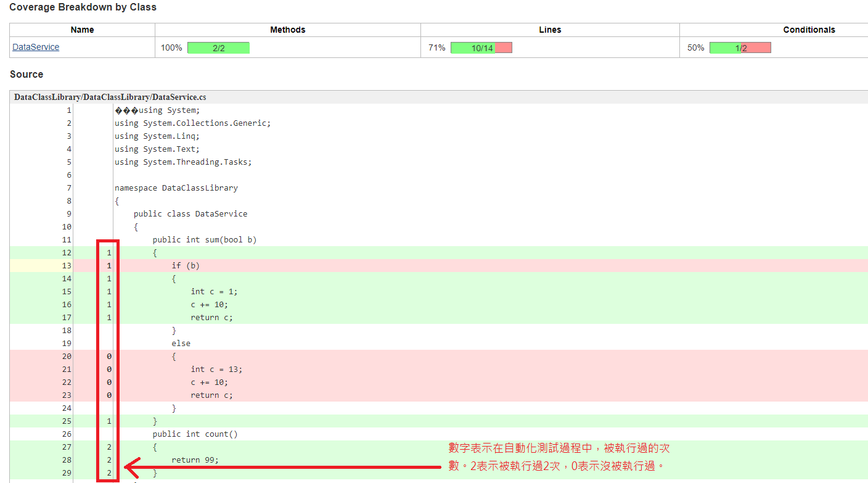Click the 'else' code line
This screenshot has width=868, height=483.
(181, 344)
